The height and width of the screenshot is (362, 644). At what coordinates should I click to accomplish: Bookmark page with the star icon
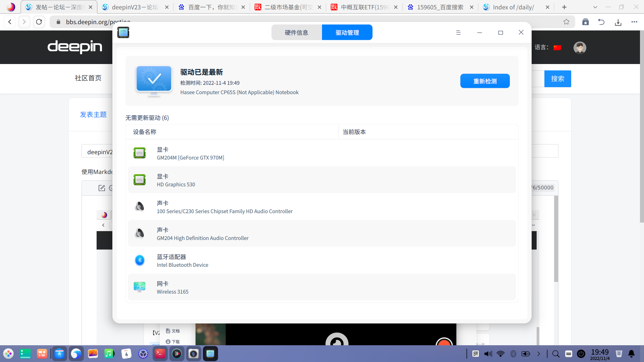pyautogui.click(x=566, y=22)
